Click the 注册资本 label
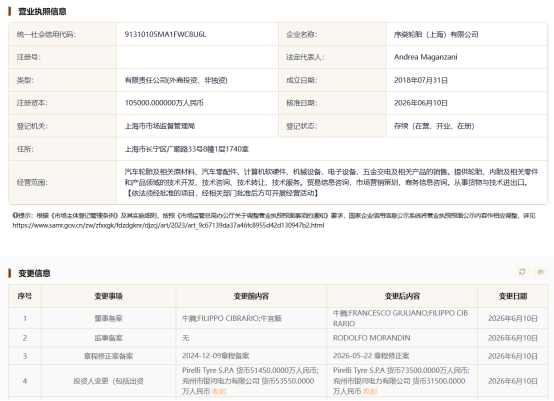The image size is (554, 401). click(32, 103)
